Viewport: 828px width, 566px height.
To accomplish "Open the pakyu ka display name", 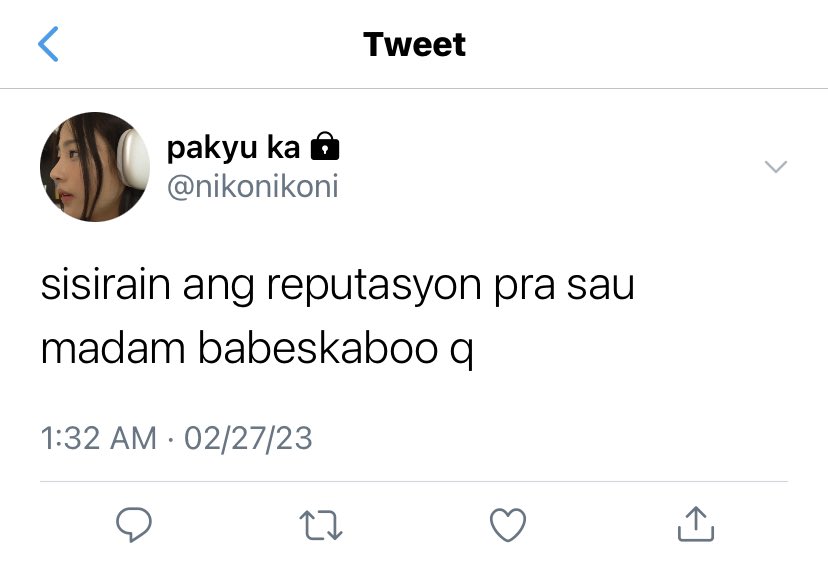I will point(233,147).
